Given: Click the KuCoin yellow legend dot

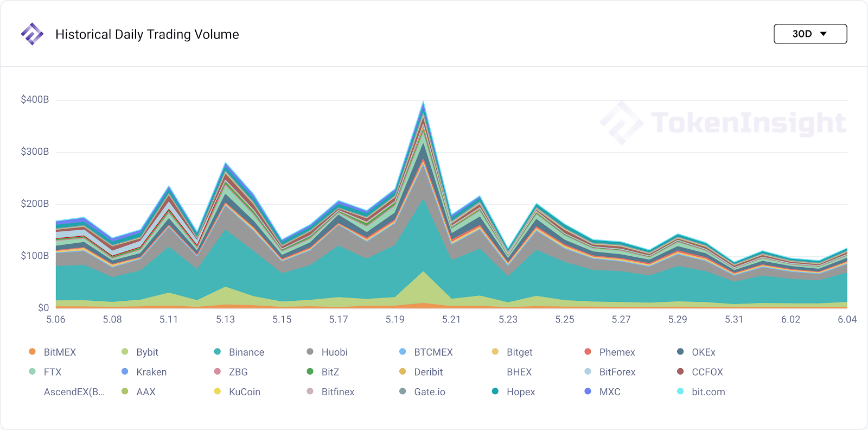Looking at the screenshot, I should (x=218, y=391).
